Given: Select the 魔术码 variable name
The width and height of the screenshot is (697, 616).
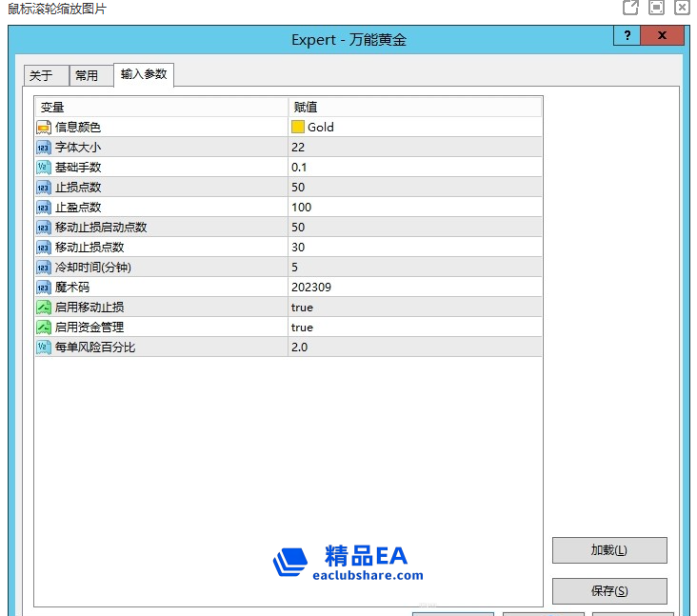Looking at the screenshot, I should (x=72, y=288).
